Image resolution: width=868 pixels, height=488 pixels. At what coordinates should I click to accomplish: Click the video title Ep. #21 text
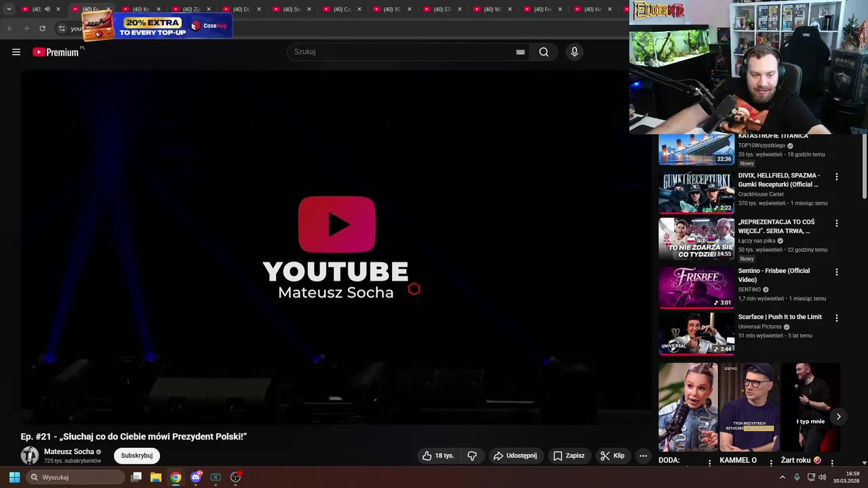coord(134,436)
